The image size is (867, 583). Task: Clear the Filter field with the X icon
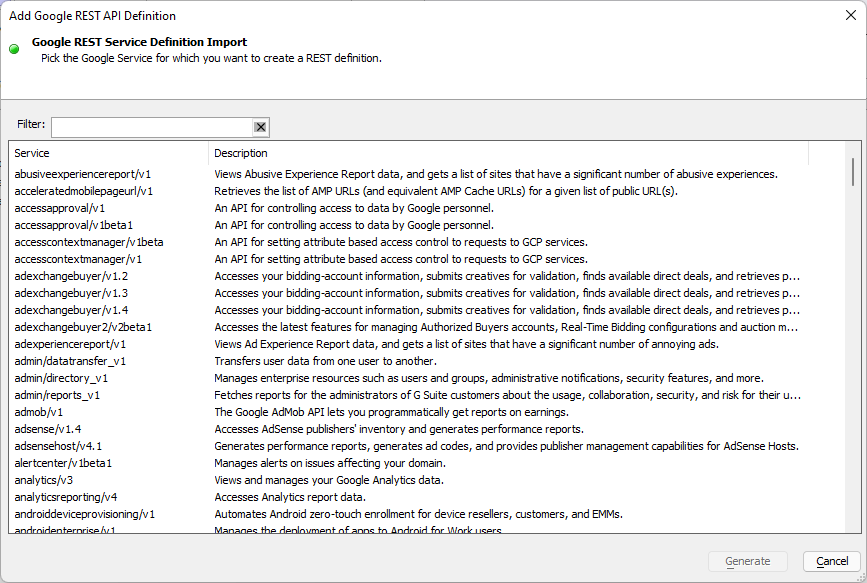pyautogui.click(x=260, y=127)
